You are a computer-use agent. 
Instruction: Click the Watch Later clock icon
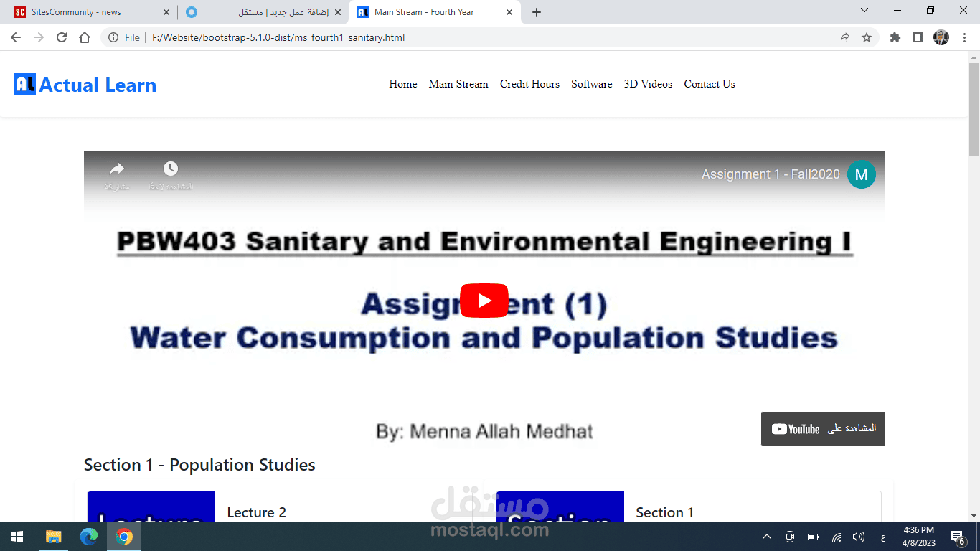click(x=170, y=169)
